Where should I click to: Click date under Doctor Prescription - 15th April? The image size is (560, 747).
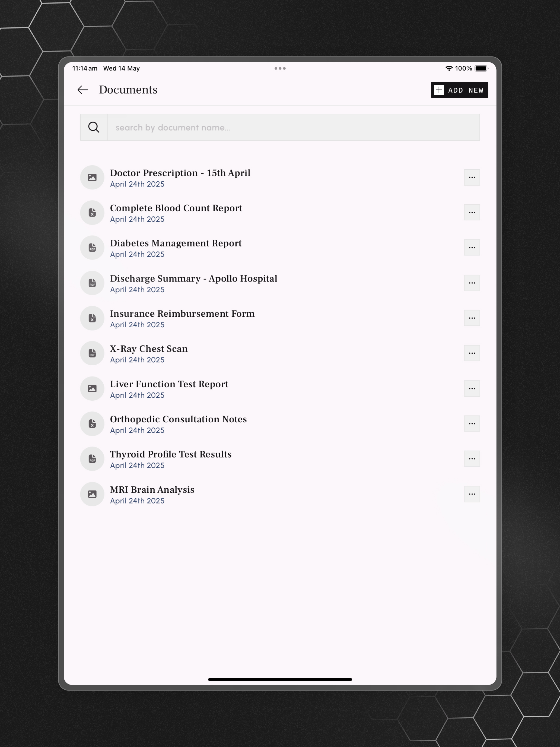(x=137, y=184)
